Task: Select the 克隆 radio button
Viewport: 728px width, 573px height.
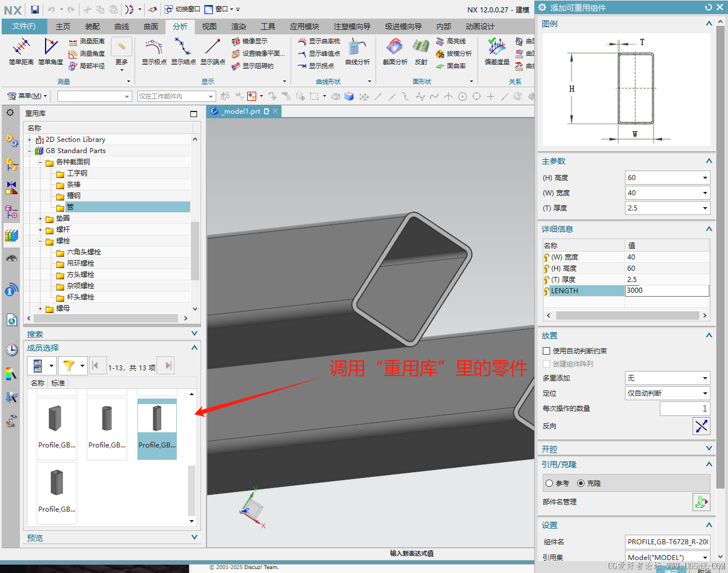Action: [580, 484]
